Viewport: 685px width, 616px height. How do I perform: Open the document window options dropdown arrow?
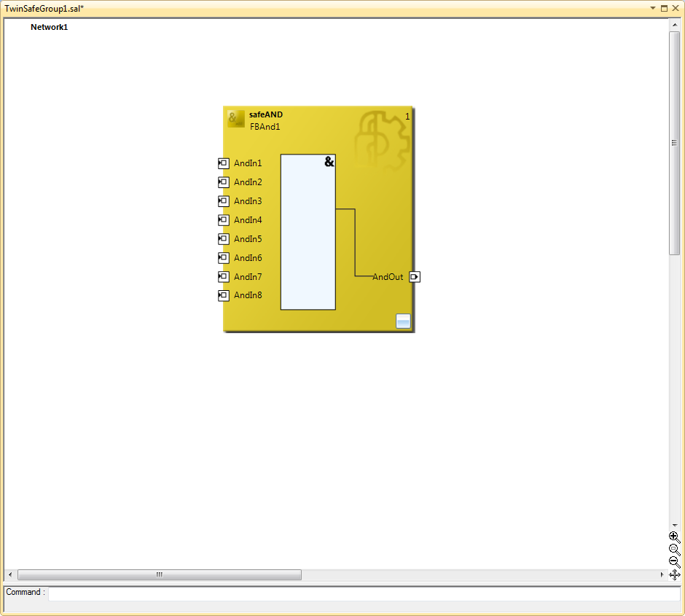pyautogui.click(x=653, y=8)
